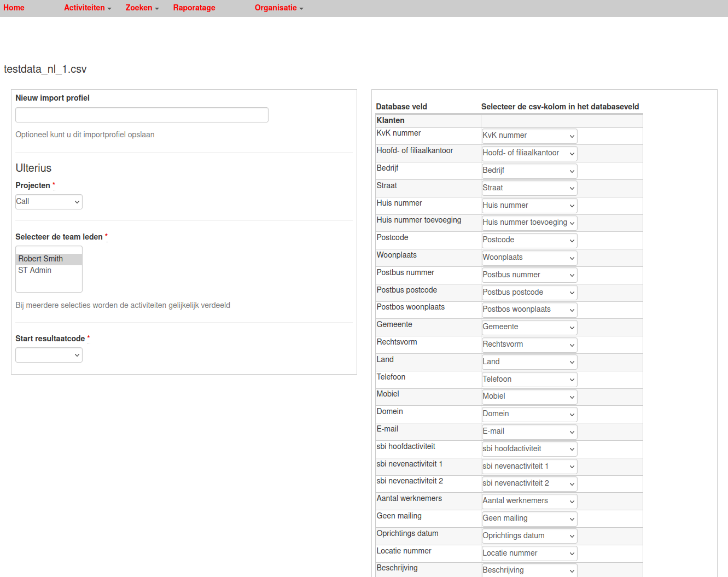Open the E-mail mapping dropdown

[529, 432]
